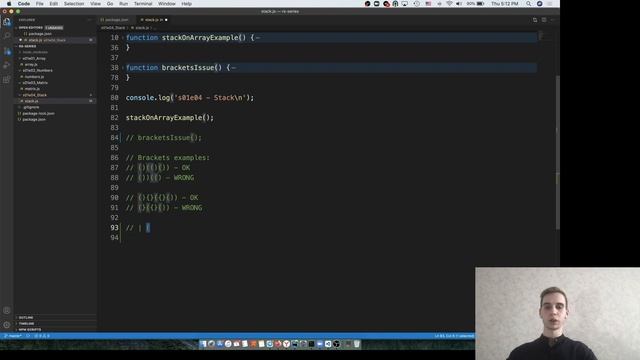The height and width of the screenshot is (360, 640).
Task: Open Trash in the Dock
Action: 357,344
